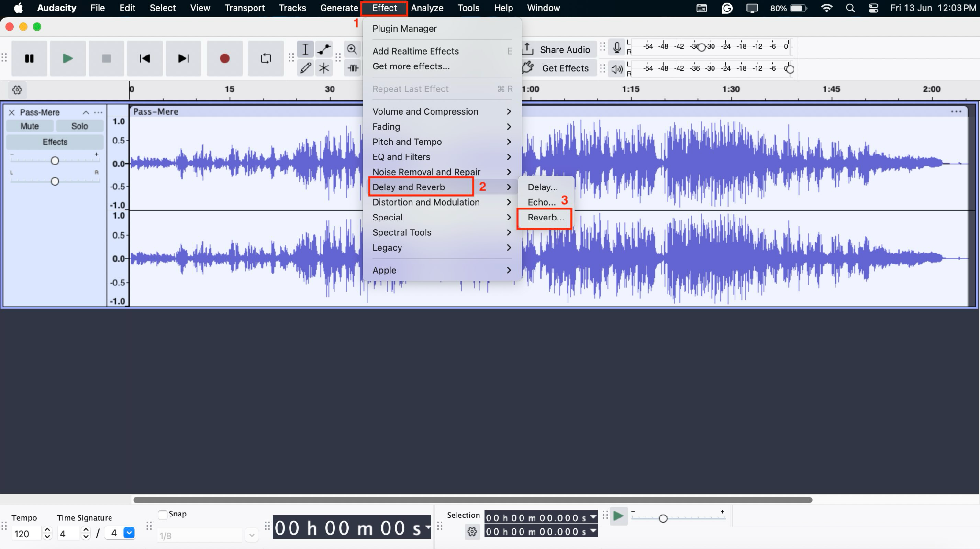The image size is (980, 549).
Task: Open macOS Spotlight search icon
Action: 850,8
